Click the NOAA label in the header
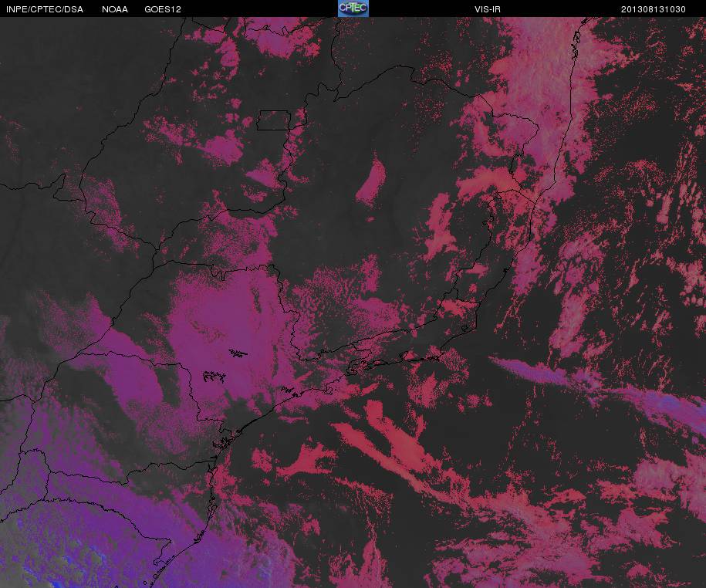The image size is (706, 588). click(115, 9)
